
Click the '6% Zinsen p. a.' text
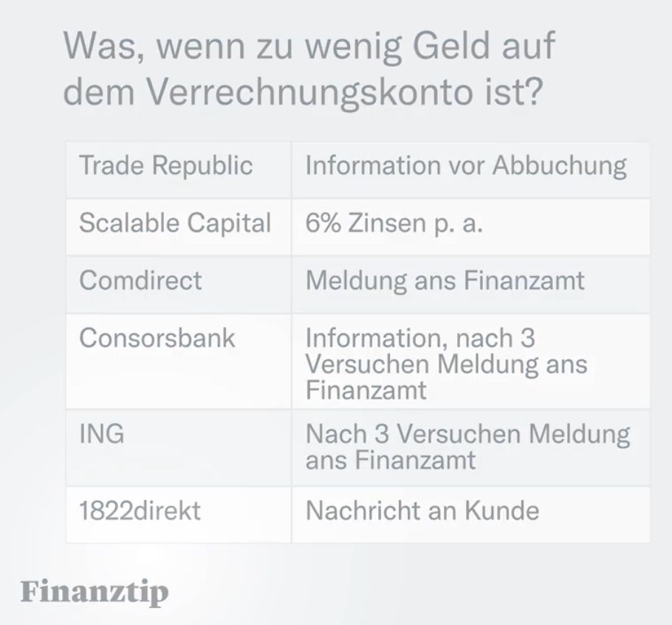394,223
